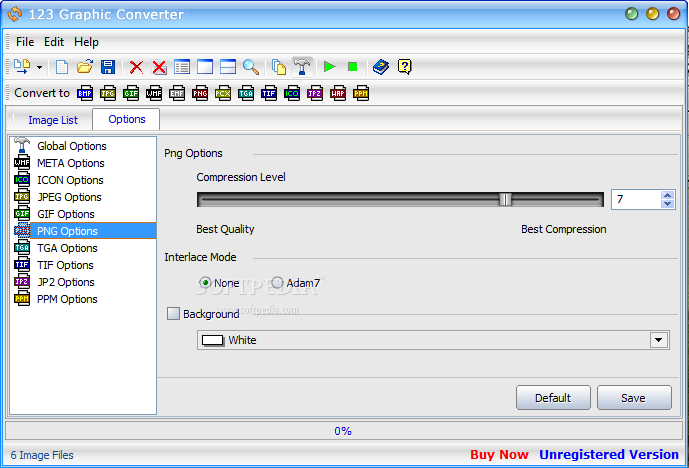Decrease compression value with down arrow
This screenshot has height=468, width=689.
pyautogui.click(x=667, y=204)
